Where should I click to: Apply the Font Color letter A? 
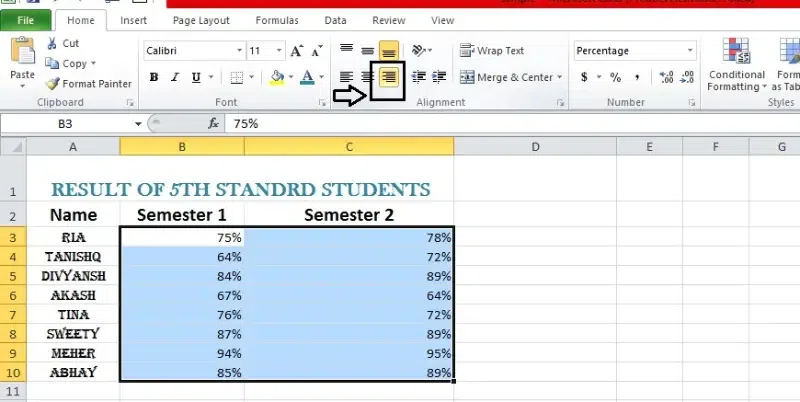[x=307, y=77]
